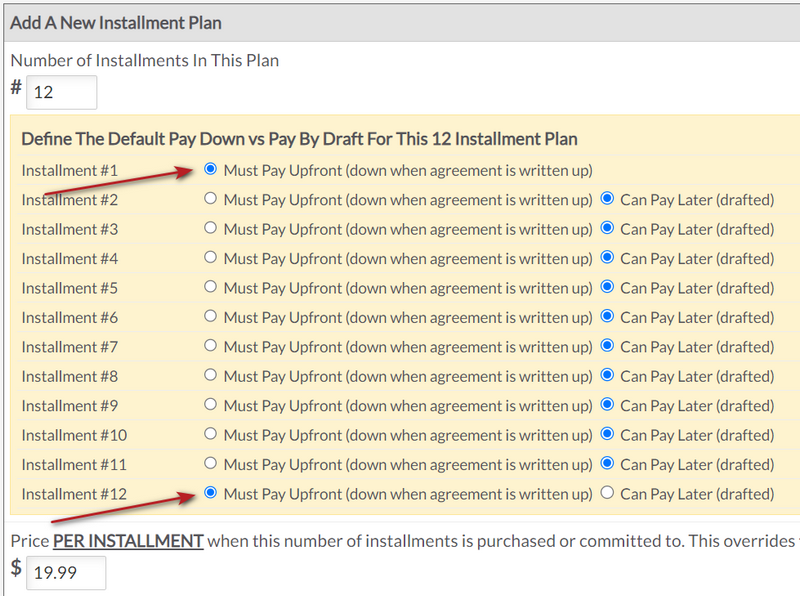Select Must Pay Upfront for Installment #7
Image resolution: width=800 pixels, height=596 pixels.
pos(209,347)
